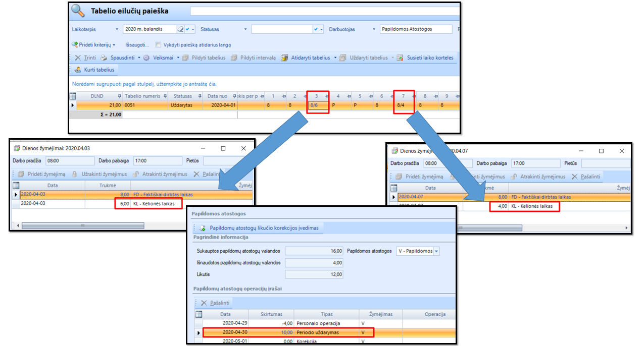The image size is (644, 346).
Task: Click the Susieti laiko korteles icon
Action: 400,58
